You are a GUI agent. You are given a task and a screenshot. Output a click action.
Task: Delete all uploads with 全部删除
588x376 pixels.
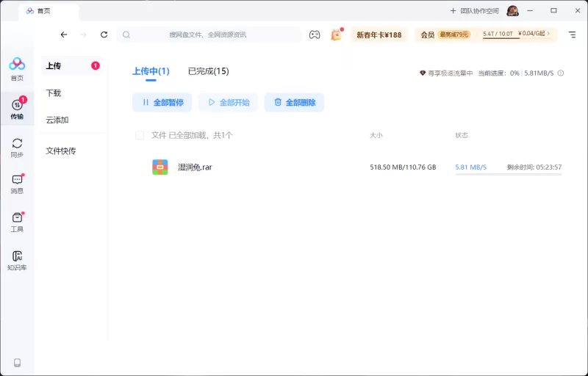click(x=295, y=103)
